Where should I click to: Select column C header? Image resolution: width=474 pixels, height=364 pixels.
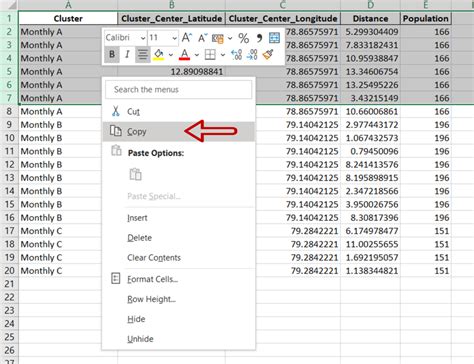pos(283,5)
